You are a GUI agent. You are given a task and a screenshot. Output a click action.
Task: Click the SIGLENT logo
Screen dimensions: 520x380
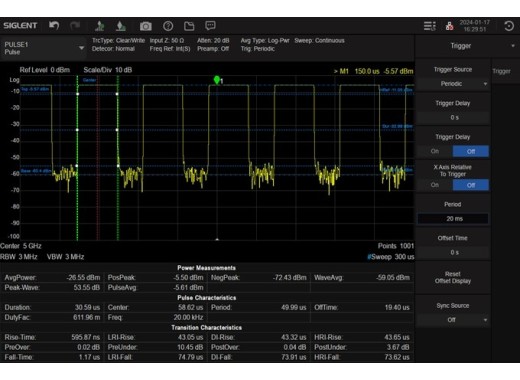coord(20,26)
